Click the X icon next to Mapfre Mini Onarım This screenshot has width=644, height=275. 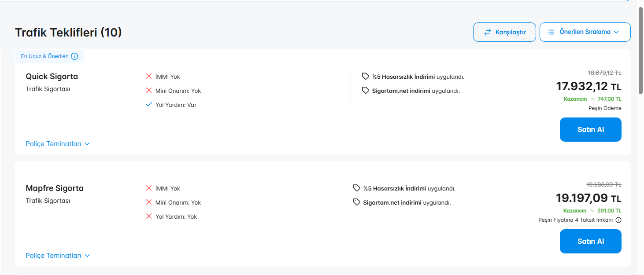(x=149, y=202)
